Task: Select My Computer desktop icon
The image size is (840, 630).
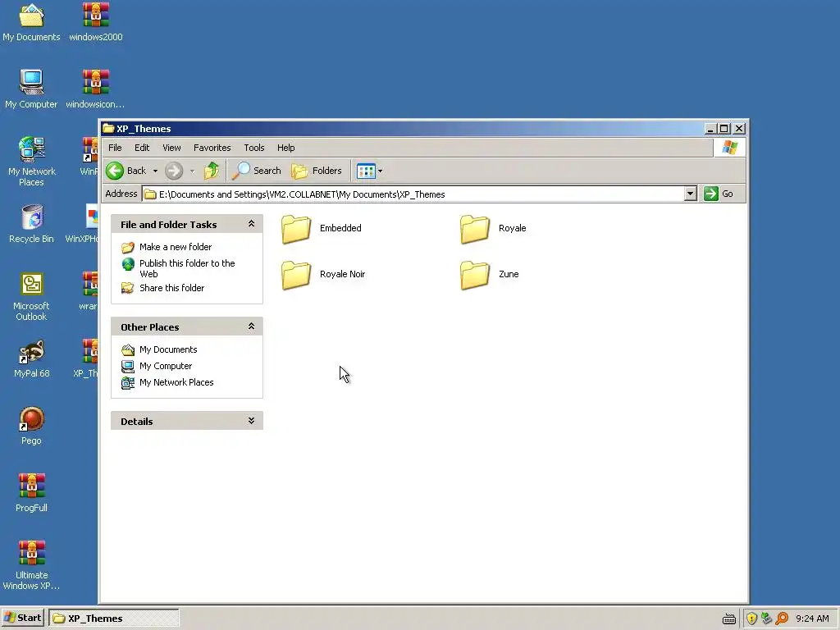Action: [x=31, y=89]
